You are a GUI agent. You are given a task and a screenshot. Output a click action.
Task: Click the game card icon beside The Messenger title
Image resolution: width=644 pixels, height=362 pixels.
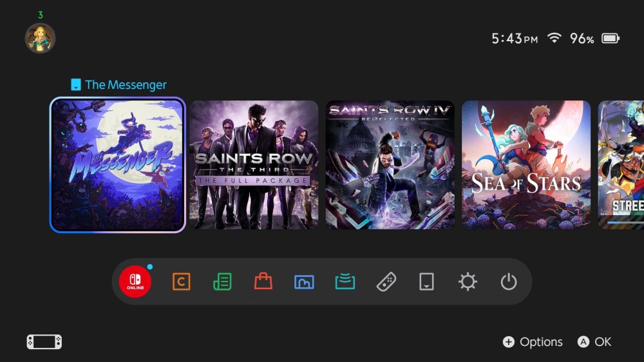point(75,84)
